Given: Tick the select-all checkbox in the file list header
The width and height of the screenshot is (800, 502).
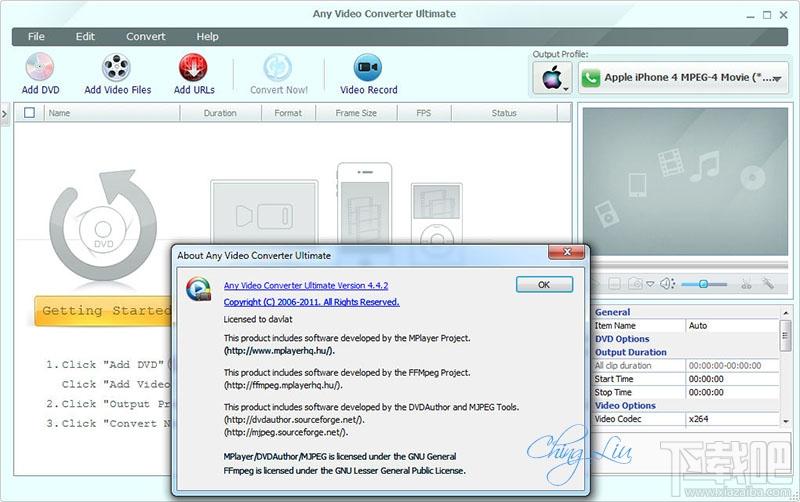Looking at the screenshot, I should click(30, 113).
